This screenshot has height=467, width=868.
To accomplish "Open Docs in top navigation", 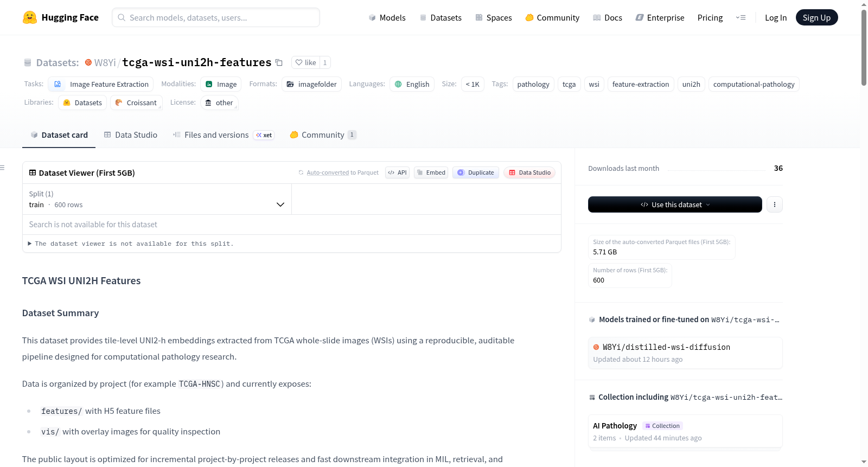I will (x=607, y=17).
